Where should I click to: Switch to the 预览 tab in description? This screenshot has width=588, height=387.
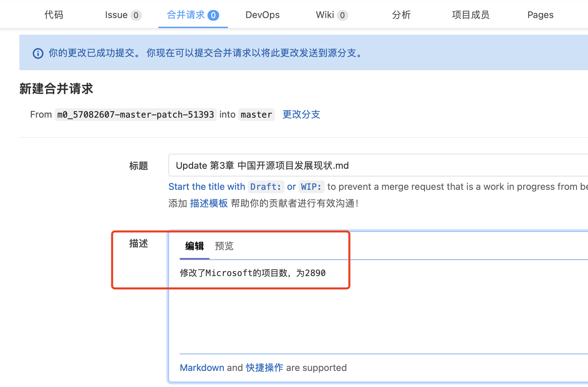click(224, 246)
